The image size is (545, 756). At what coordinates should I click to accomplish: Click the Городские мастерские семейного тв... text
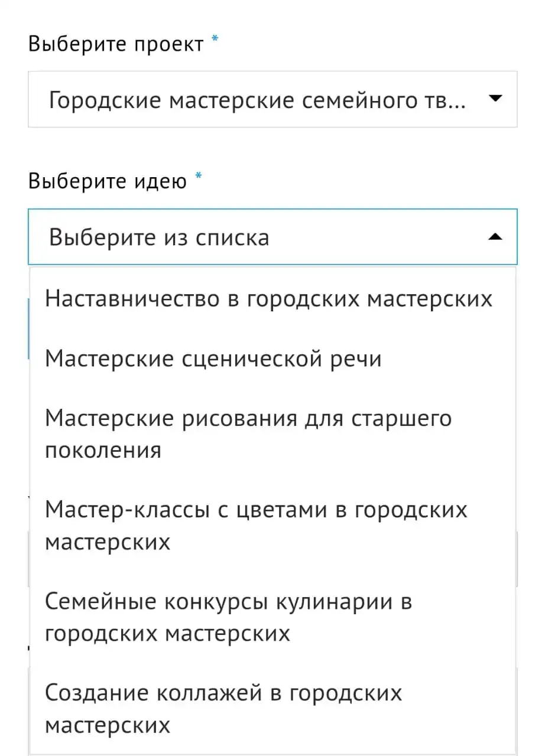[x=258, y=101]
